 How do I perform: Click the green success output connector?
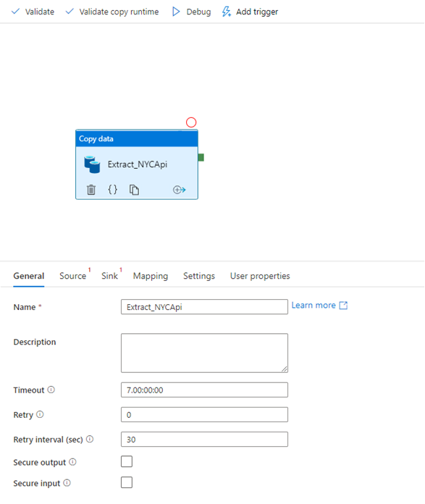tap(201, 158)
